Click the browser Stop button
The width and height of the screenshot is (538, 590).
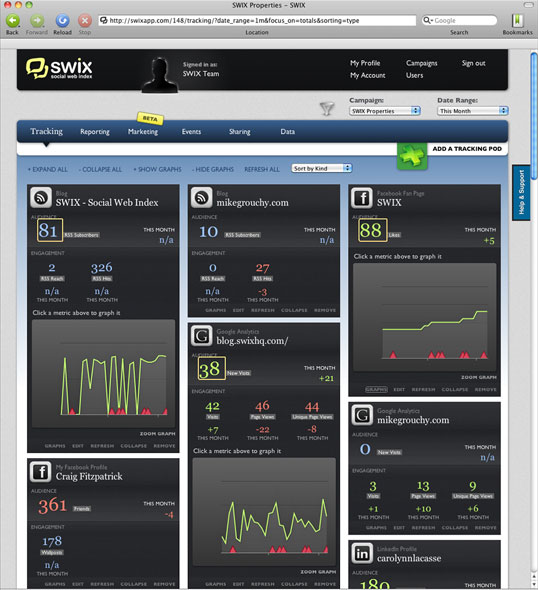click(85, 20)
